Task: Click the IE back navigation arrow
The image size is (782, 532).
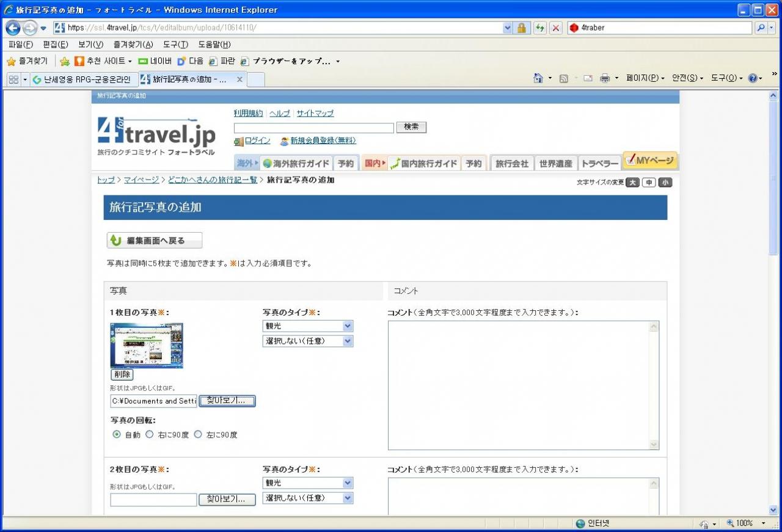Action: 13,28
